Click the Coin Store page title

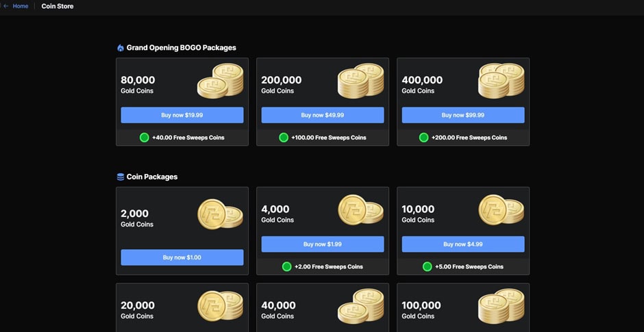point(58,6)
